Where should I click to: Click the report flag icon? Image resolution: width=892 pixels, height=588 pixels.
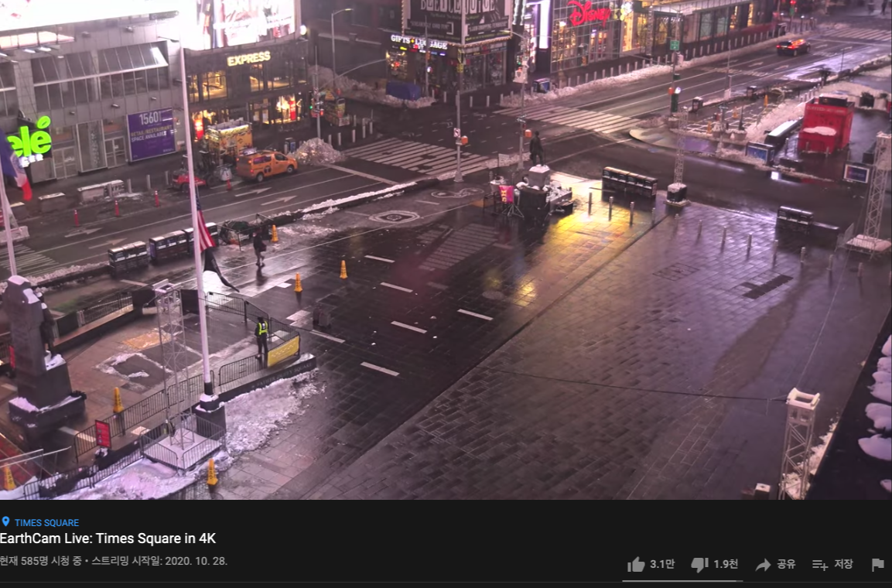[x=878, y=565]
